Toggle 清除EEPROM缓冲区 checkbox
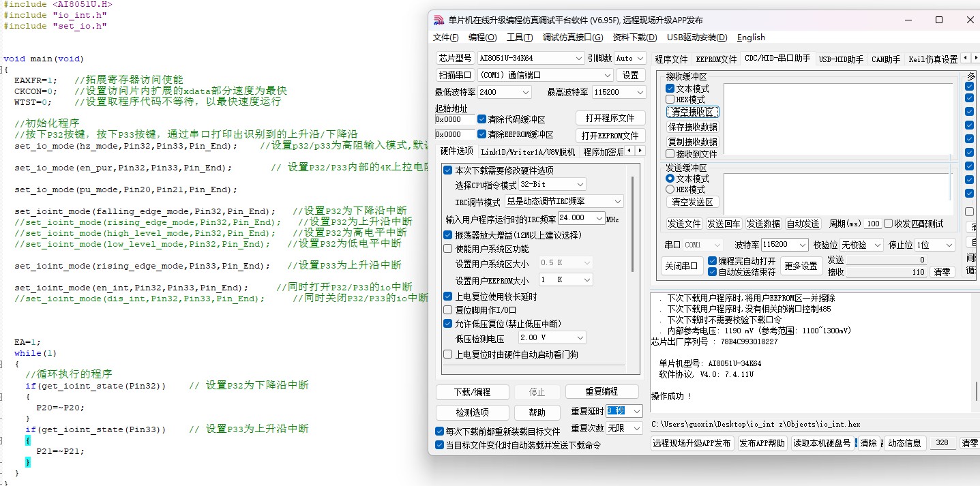Viewport: 980px width, 486px height. [x=482, y=134]
